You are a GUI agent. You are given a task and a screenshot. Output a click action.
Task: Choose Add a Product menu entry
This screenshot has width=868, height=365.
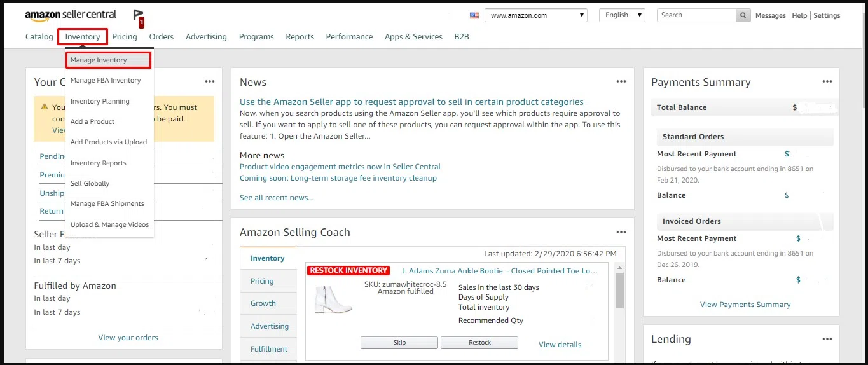[93, 121]
